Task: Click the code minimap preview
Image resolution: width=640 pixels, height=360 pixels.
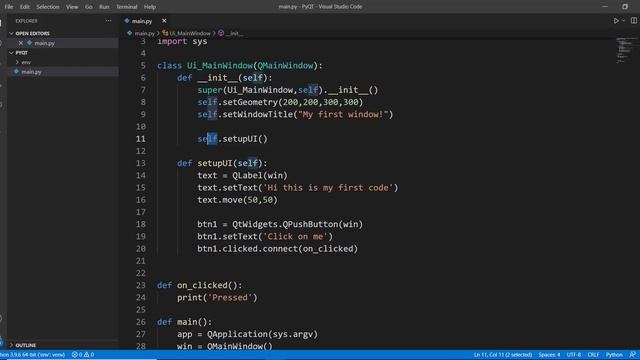Action: click(626, 50)
